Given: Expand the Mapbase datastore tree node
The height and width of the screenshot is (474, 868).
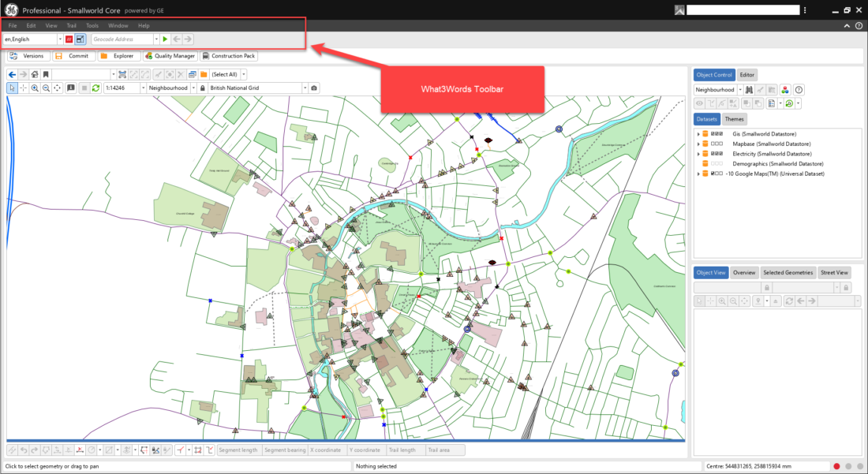Looking at the screenshot, I should click(x=698, y=144).
